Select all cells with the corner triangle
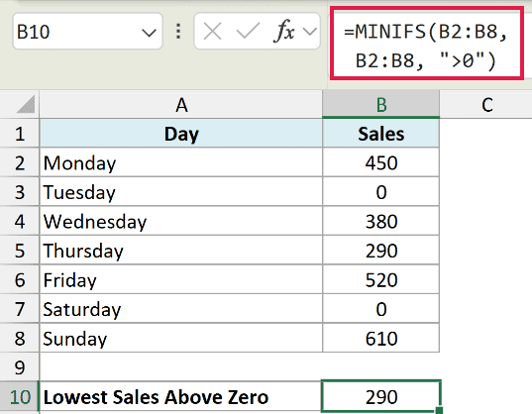The height and width of the screenshot is (414, 532). coord(26,104)
